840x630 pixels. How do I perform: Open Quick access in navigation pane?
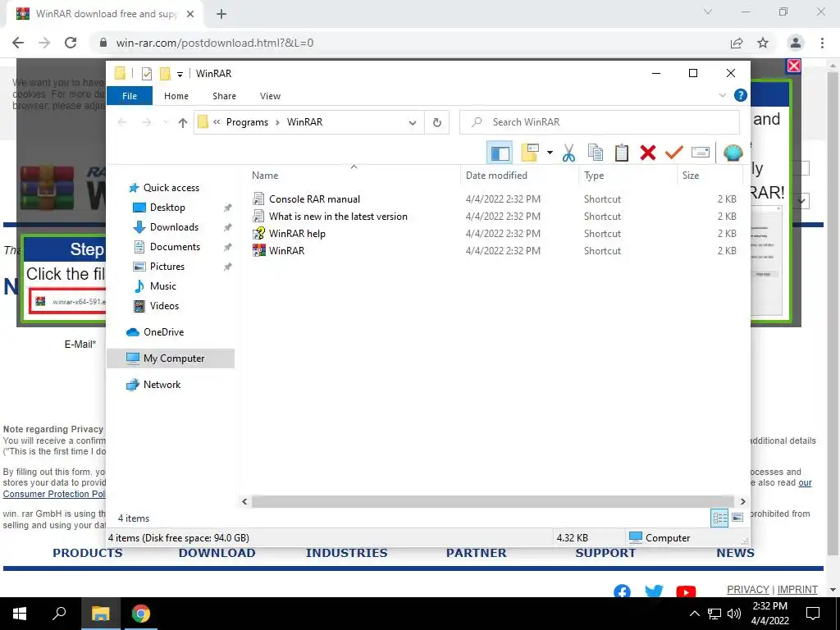point(171,188)
